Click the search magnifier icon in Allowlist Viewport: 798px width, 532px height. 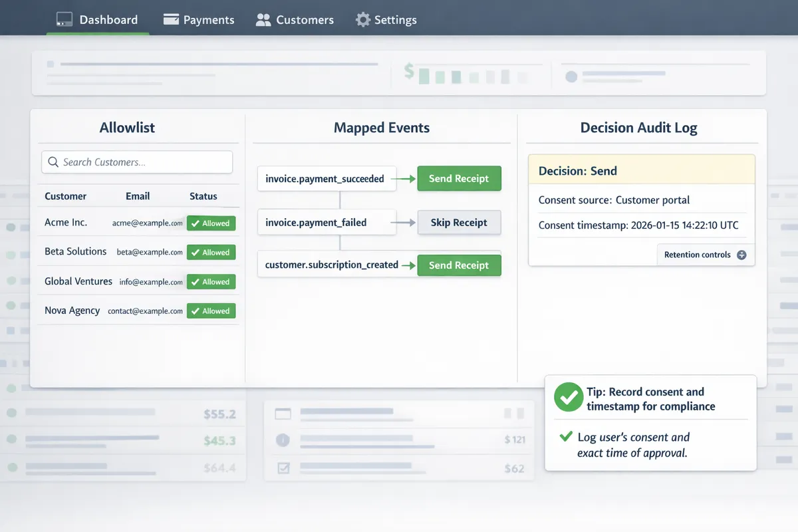tap(53, 162)
